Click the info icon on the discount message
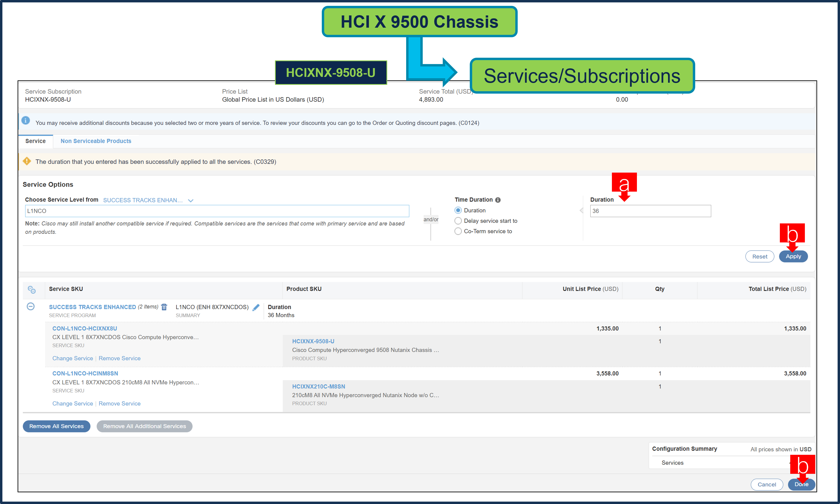The image size is (840, 504). (x=26, y=120)
